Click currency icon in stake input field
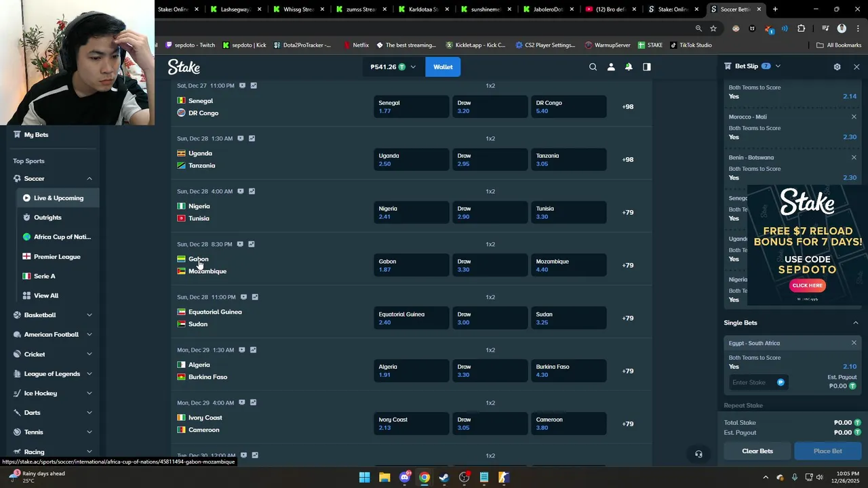 [x=781, y=382]
